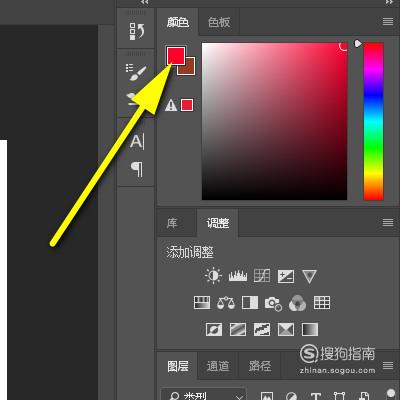Viewport: 400px width, 400px height.
Task: Filter layers by pixel layers
Action: pos(267,396)
